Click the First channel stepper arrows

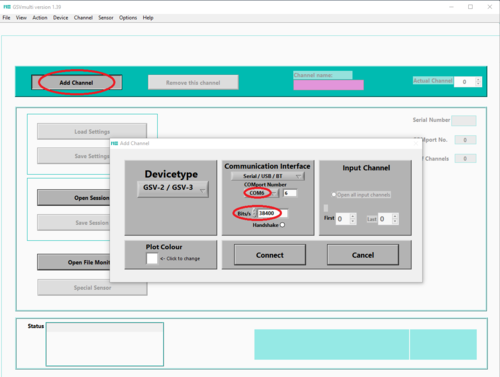point(353,219)
